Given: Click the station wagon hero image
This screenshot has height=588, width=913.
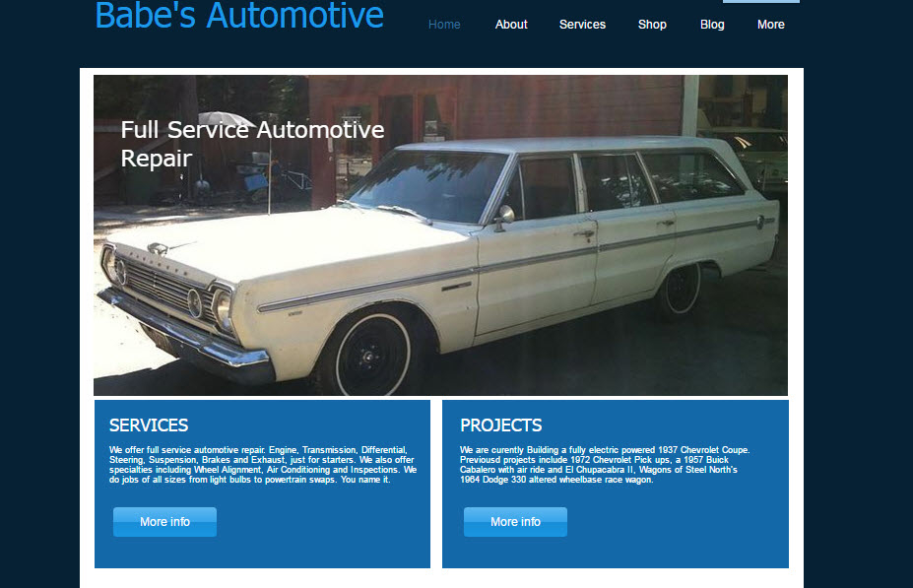Looking at the screenshot, I should tap(441, 235).
